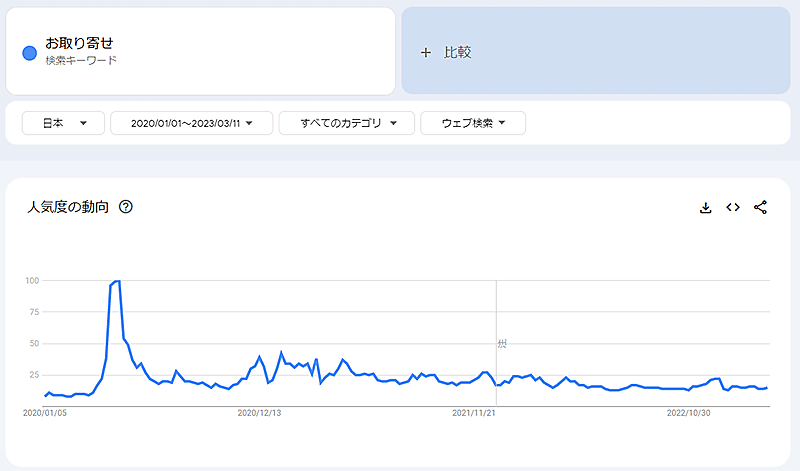Click the blue circle beside お取り寄せ

30,52
